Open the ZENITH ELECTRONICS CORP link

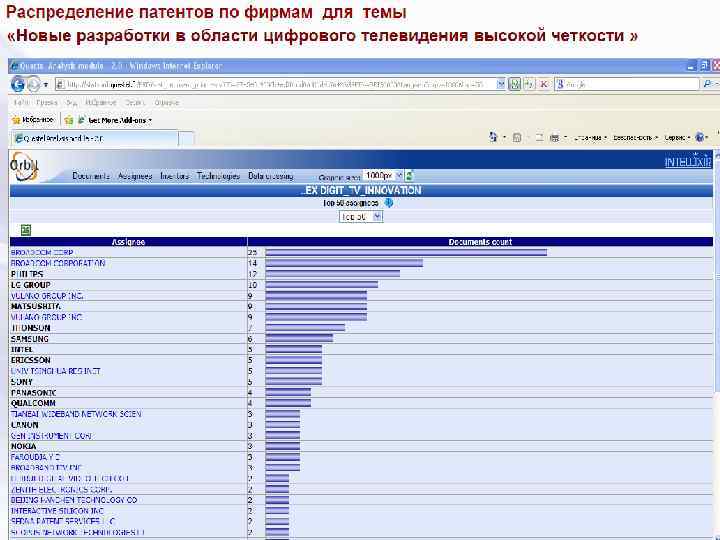click(x=61, y=489)
